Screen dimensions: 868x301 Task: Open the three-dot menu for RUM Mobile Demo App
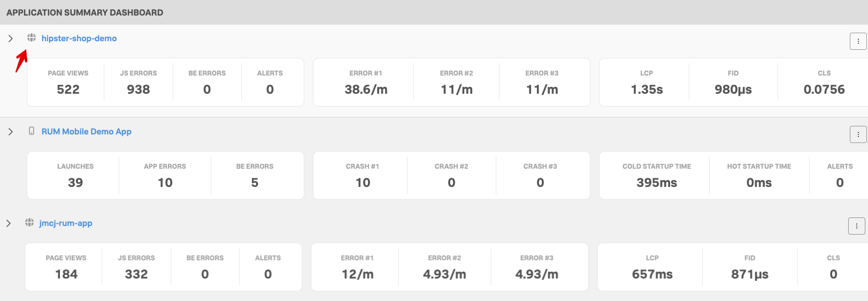pyautogui.click(x=858, y=134)
